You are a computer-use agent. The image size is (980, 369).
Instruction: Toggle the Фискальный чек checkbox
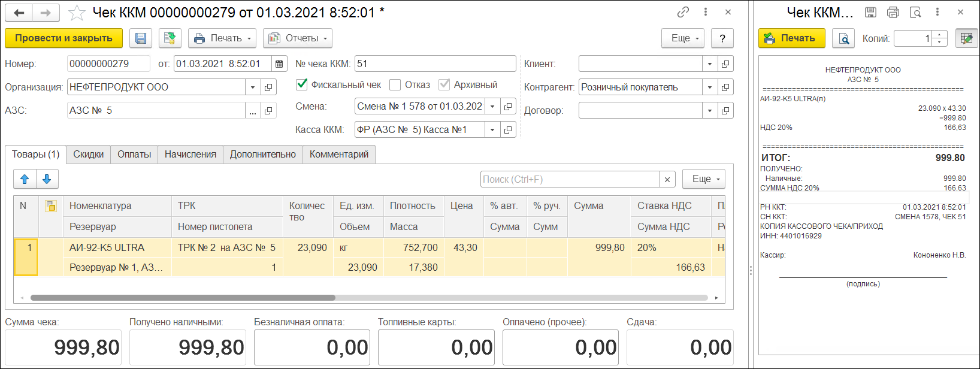(303, 84)
